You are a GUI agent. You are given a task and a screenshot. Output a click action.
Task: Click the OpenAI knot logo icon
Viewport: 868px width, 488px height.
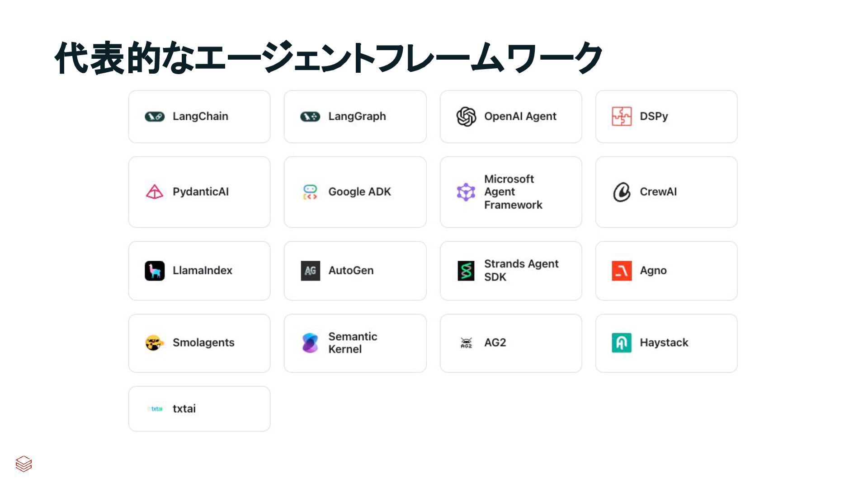pyautogui.click(x=466, y=117)
